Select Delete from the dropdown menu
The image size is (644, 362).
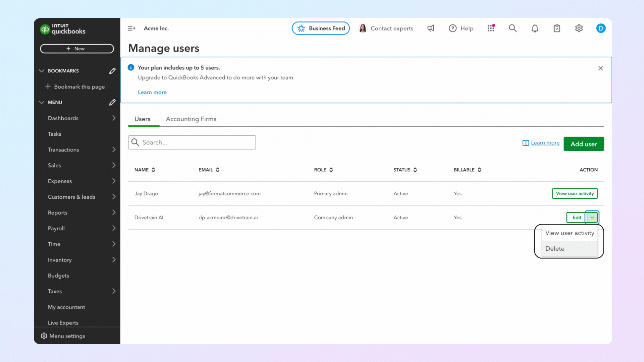[555, 249]
